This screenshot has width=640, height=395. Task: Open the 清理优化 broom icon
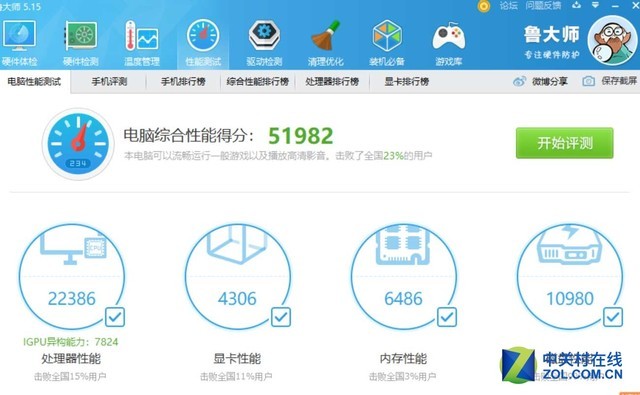325,36
